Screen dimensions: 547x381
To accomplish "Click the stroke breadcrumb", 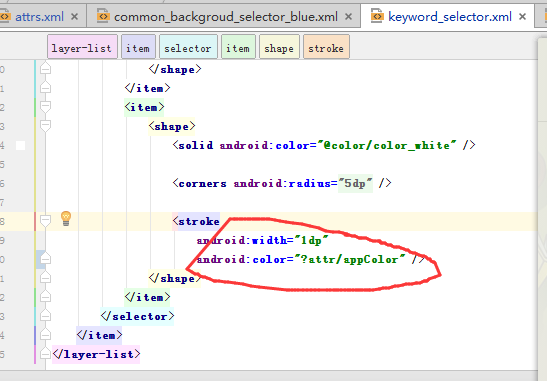I will pos(326,47).
